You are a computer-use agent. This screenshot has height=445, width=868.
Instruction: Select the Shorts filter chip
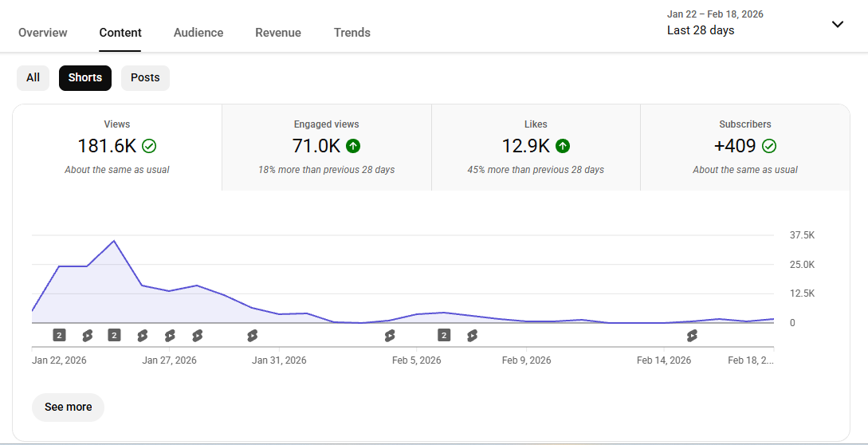(x=85, y=77)
